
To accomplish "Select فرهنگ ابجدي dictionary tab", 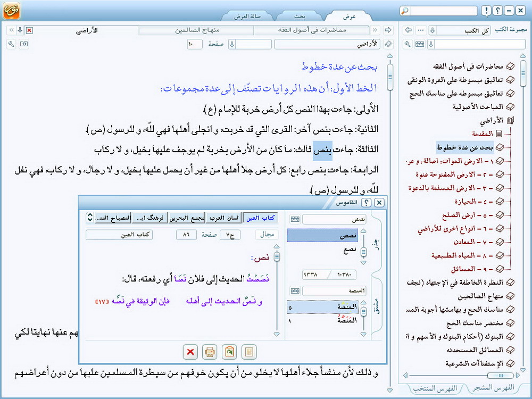I will point(149,218).
